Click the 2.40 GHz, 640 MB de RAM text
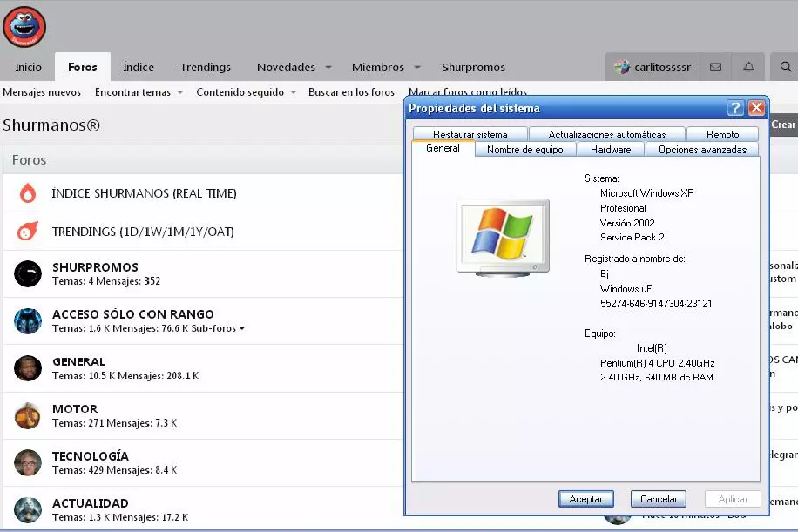Screen dimensions: 798x532 657,377
